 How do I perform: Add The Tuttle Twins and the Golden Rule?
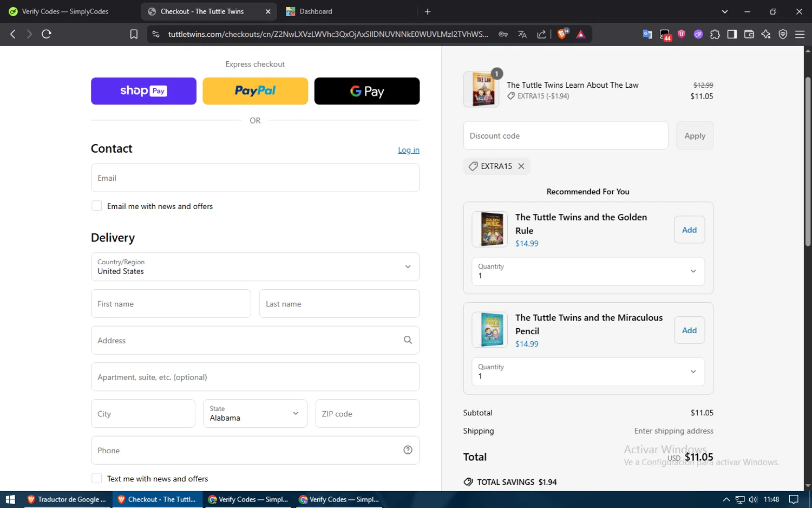[689, 230]
